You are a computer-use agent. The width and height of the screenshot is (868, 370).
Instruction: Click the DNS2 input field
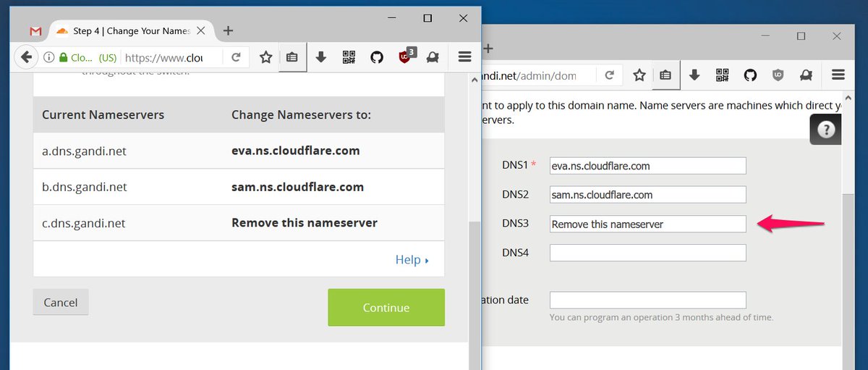point(647,195)
